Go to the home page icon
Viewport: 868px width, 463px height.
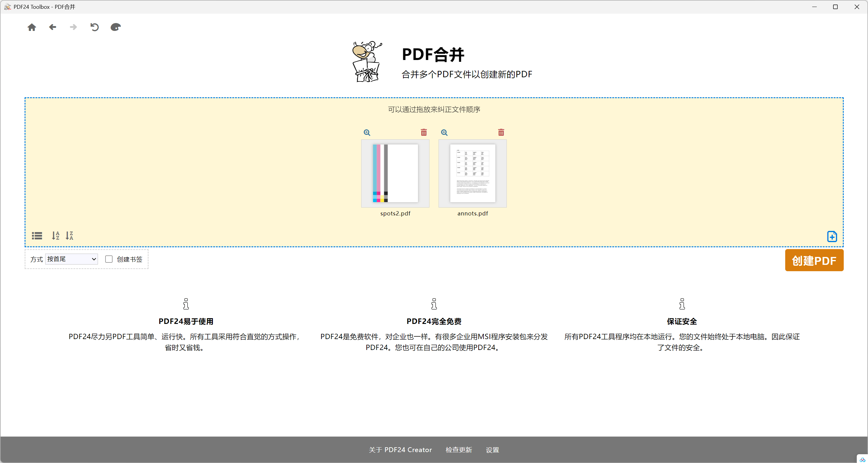pyautogui.click(x=32, y=27)
